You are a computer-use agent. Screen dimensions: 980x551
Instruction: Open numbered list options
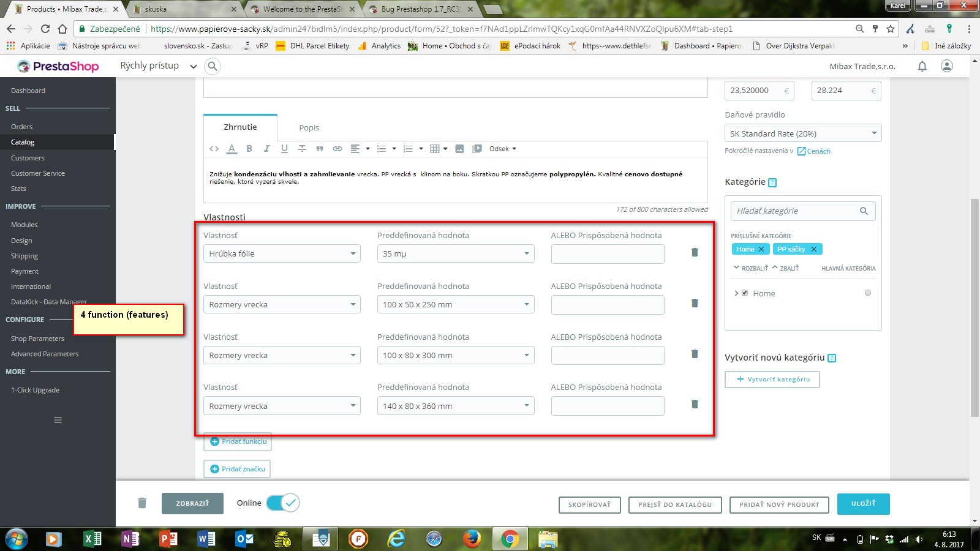(413, 149)
